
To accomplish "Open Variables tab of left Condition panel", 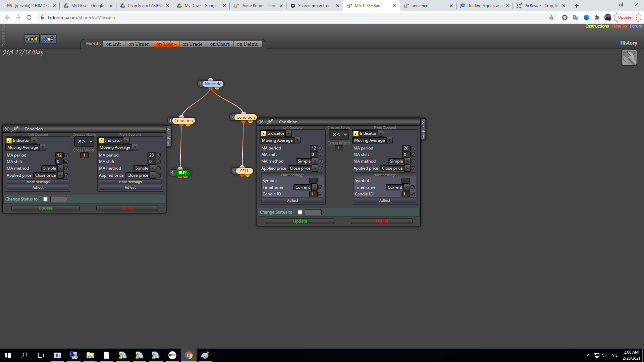I will point(168,136).
